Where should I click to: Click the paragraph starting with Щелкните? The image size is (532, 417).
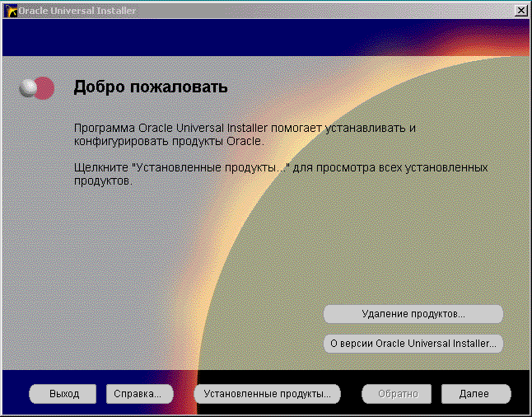281,174
